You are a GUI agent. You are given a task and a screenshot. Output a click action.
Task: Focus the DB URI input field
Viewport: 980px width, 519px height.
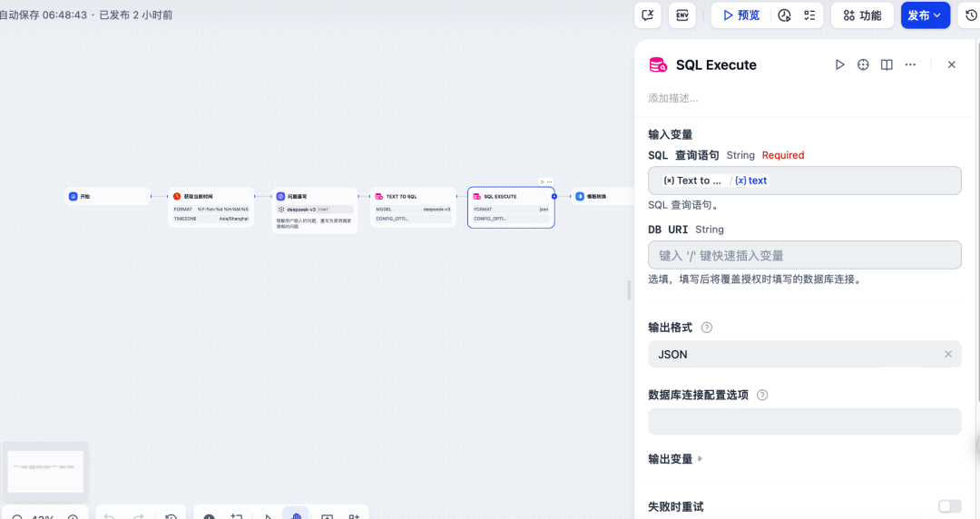coord(804,255)
